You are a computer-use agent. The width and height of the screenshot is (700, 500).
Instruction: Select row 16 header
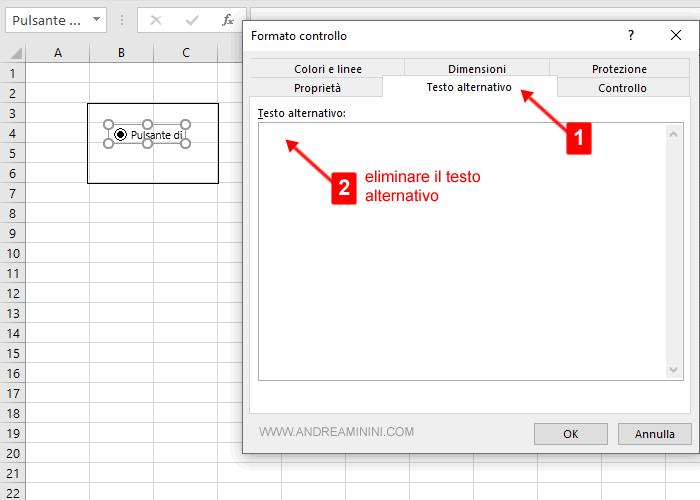[12, 373]
